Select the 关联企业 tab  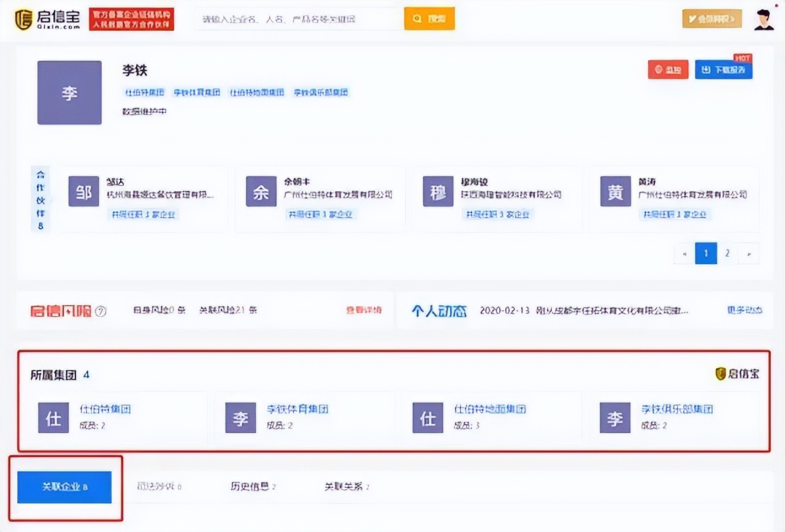click(x=63, y=487)
